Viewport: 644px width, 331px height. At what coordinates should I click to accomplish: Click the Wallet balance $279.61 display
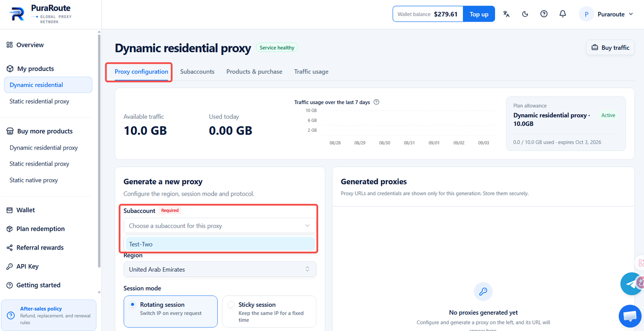428,14
